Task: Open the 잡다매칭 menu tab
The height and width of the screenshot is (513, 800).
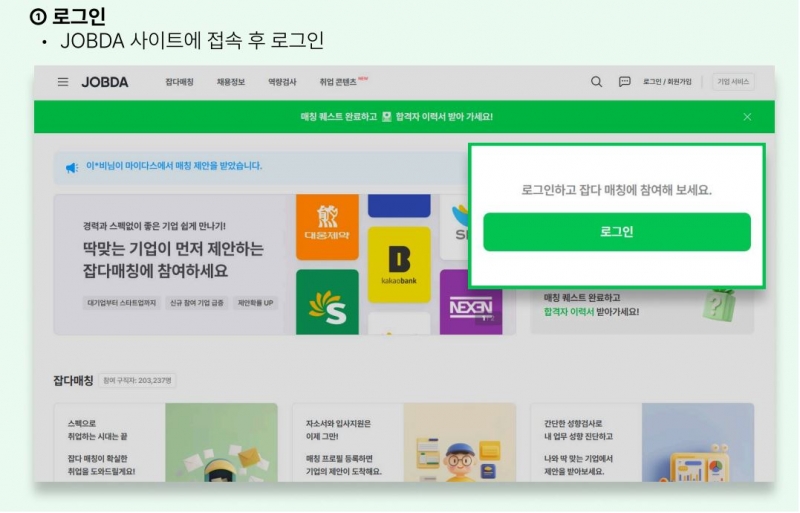Action: [x=179, y=82]
